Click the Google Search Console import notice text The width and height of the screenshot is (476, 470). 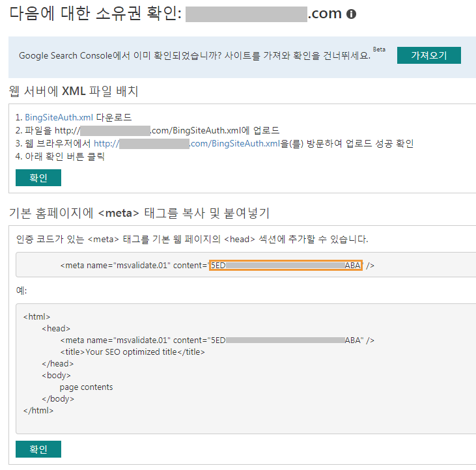click(195, 55)
